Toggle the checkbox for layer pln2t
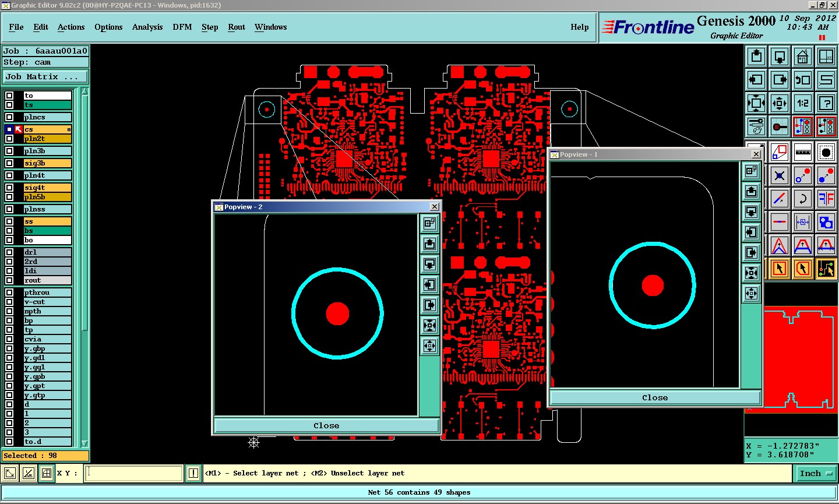Image resolution: width=839 pixels, height=504 pixels. tap(9, 139)
